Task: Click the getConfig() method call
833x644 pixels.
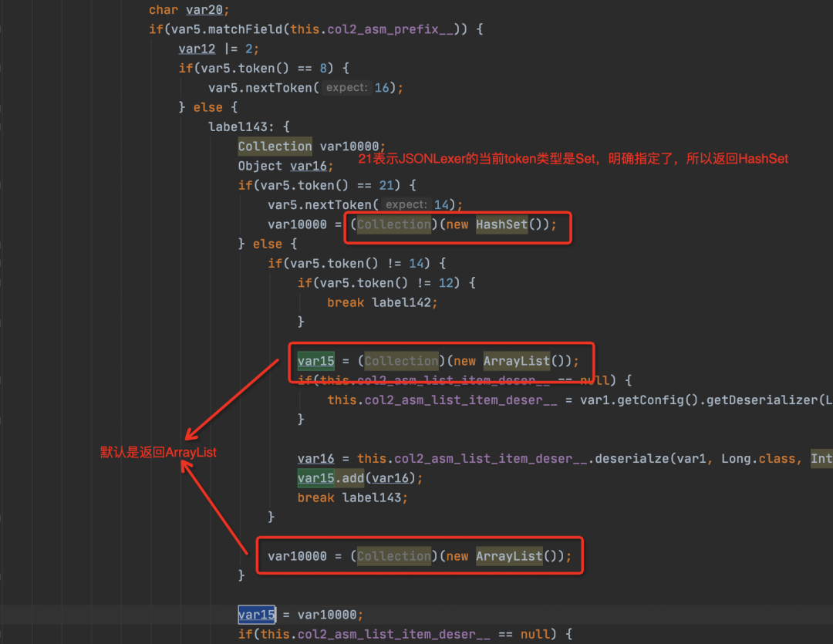Action: point(658,400)
